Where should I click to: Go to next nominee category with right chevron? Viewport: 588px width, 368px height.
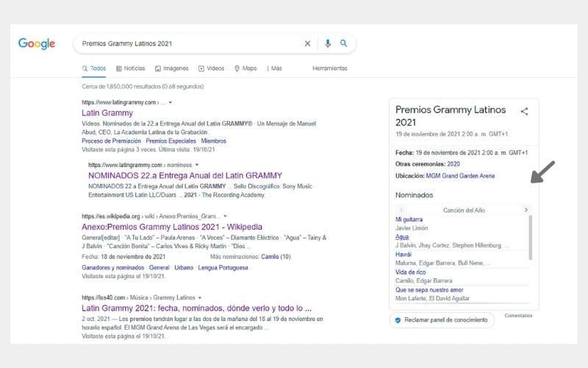point(526,210)
